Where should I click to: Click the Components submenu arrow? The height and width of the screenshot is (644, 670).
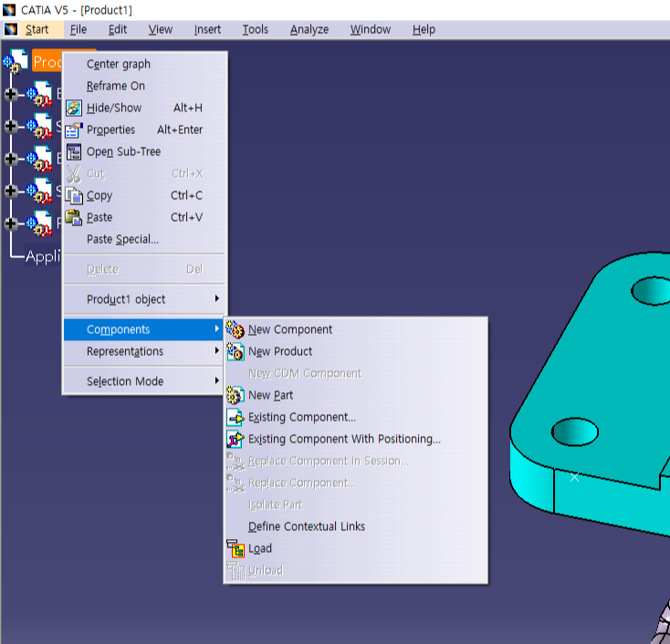[217, 328]
